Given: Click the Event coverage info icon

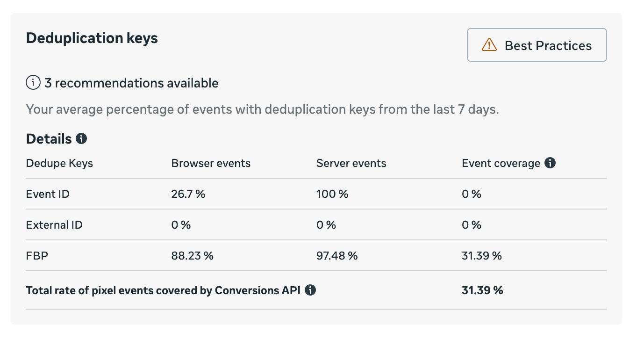Looking at the screenshot, I should coord(550,163).
